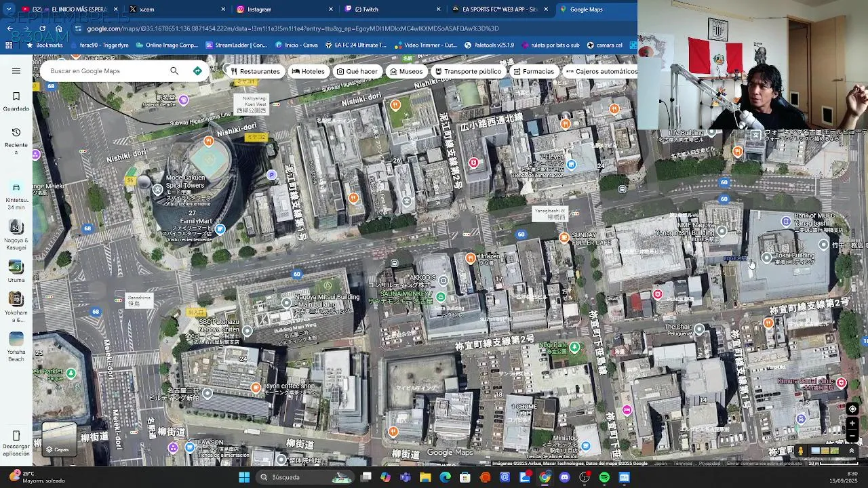Open the StreamLadder bookmark
This screenshot has height=488, width=868.
point(237,45)
